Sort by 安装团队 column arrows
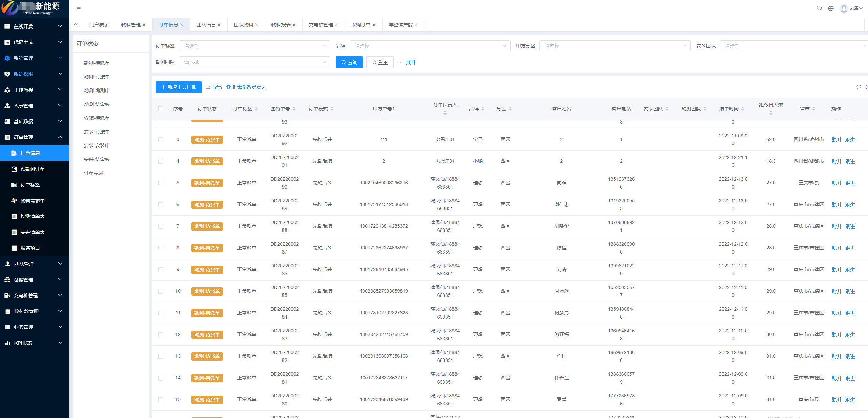868x418 pixels. [x=667, y=109]
